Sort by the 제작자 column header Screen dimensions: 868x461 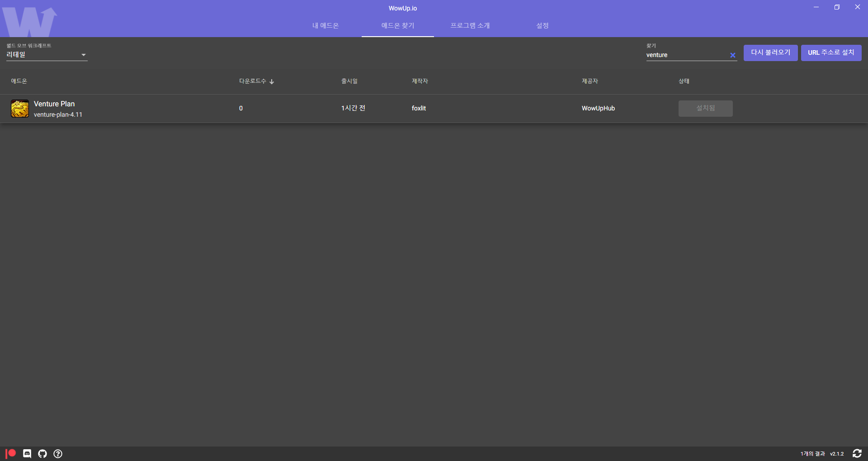pyautogui.click(x=420, y=81)
